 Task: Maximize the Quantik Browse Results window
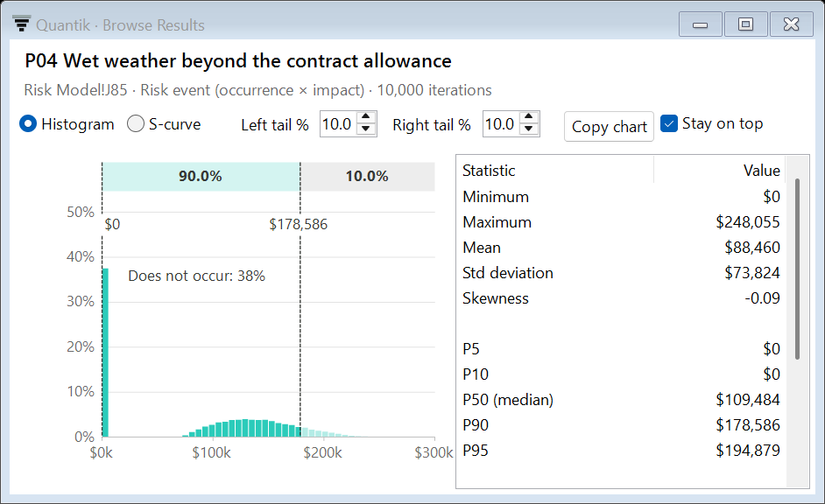coord(745,24)
